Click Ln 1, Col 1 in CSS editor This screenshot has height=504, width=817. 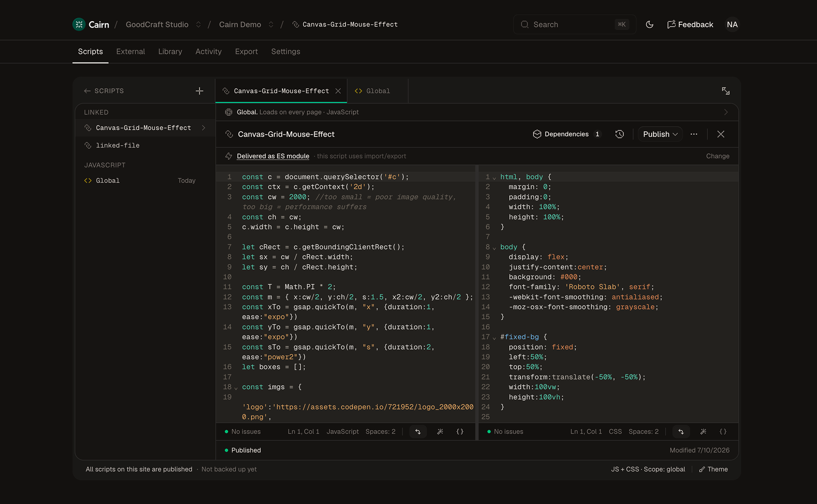pyautogui.click(x=586, y=432)
